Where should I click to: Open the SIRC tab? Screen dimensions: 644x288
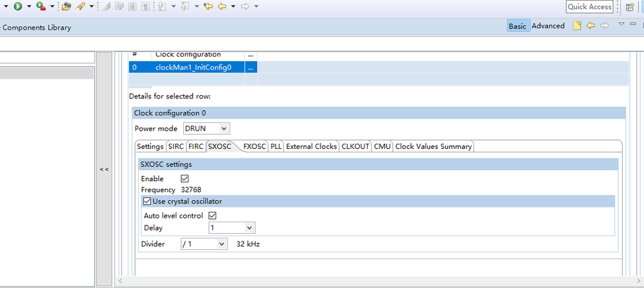(x=176, y=146)
